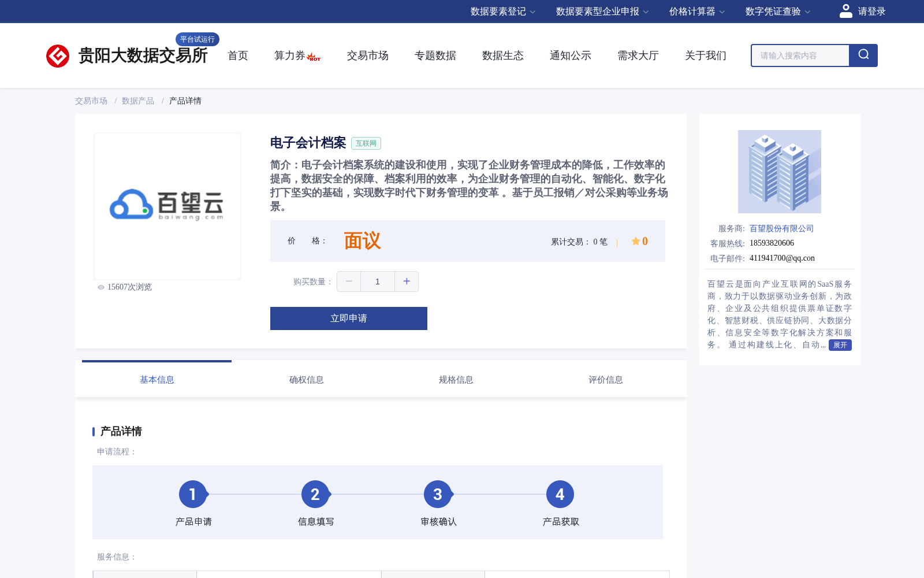Open 算力券 navigation item
924x578 pixels.
pos(289,55)
